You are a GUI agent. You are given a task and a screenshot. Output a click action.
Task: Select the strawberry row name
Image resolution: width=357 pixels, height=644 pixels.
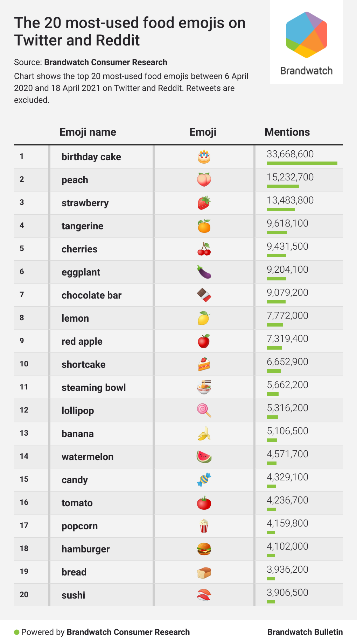85,203
